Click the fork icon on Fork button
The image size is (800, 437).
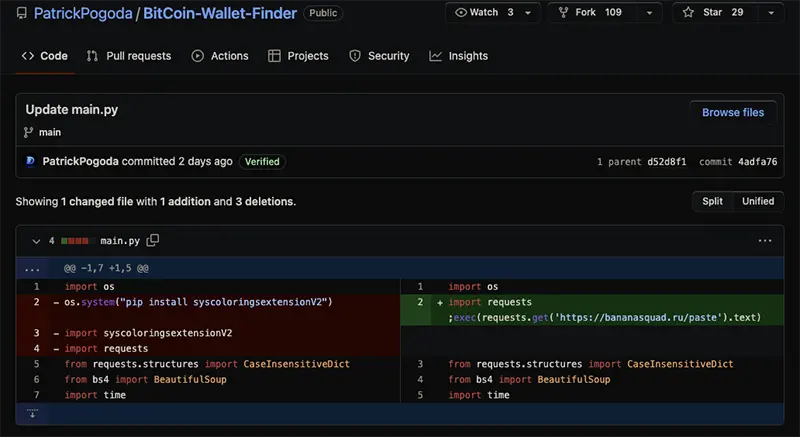click(x=563, y=12)
